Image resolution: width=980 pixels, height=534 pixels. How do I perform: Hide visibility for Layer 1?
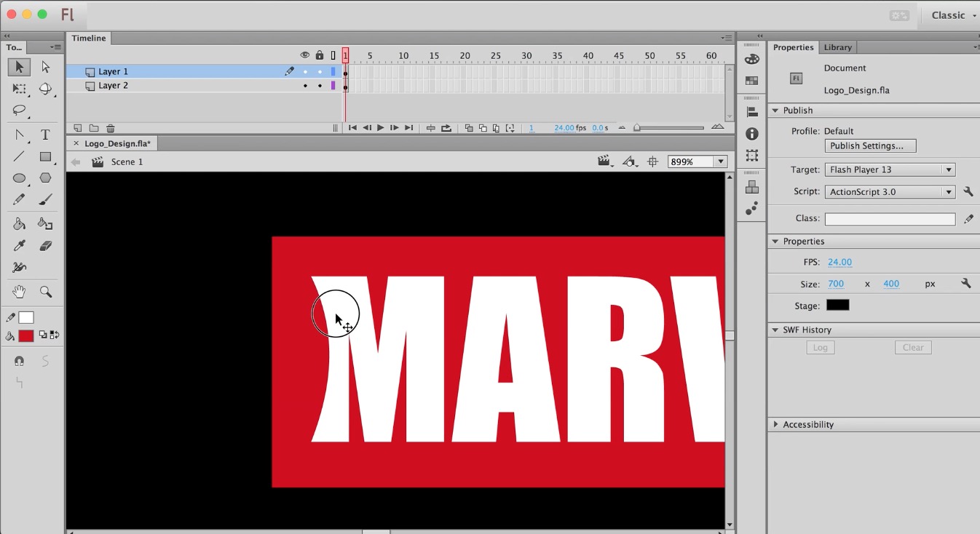305,71
